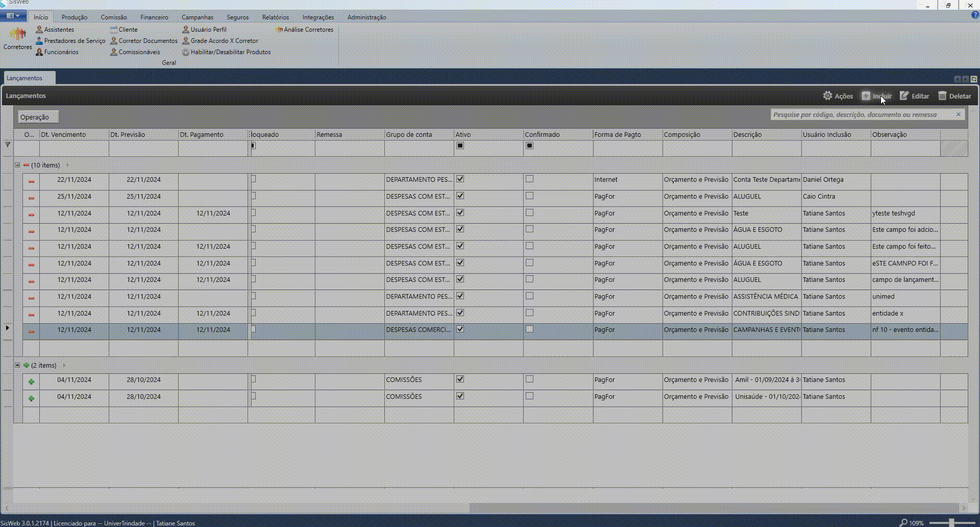
Task: Sort by Usuário Inclusão column header
Action: coord(836,134)
